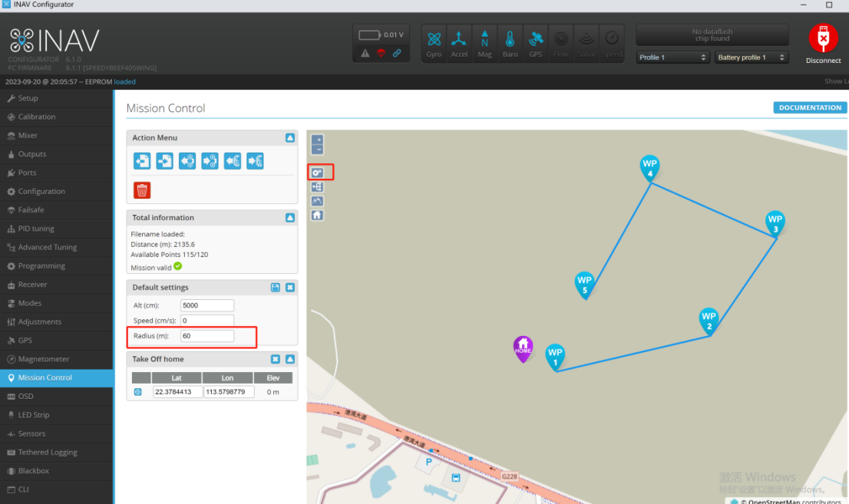Open the Battery profile 1 dropdown

[x=751, y=58]
